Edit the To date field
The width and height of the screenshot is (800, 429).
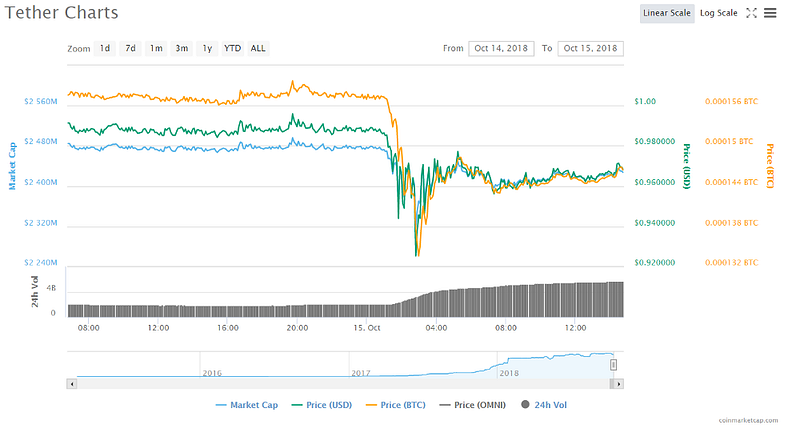(590, 48)
